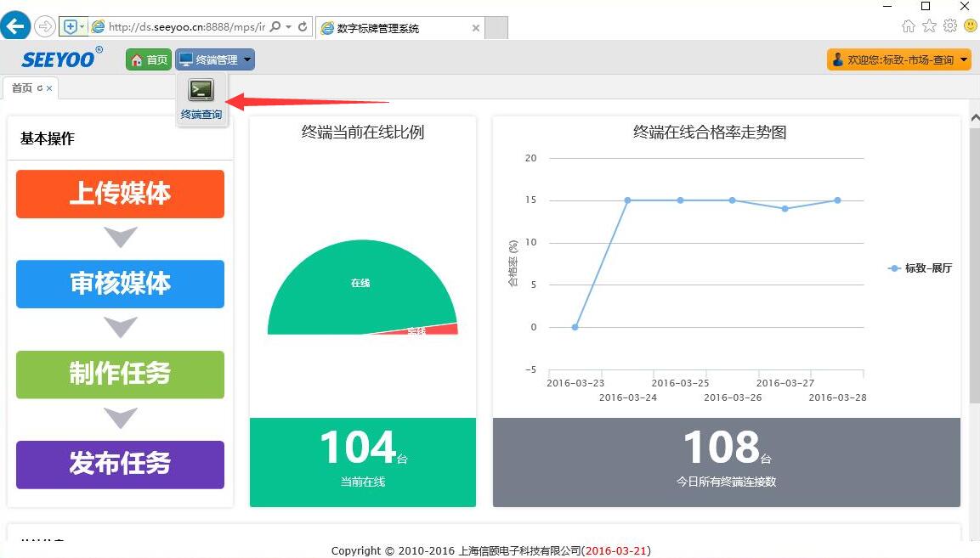This screenshot has height=558, width=980.
Task: Select the 首页 page tab
Action: [x=22, y=87]
